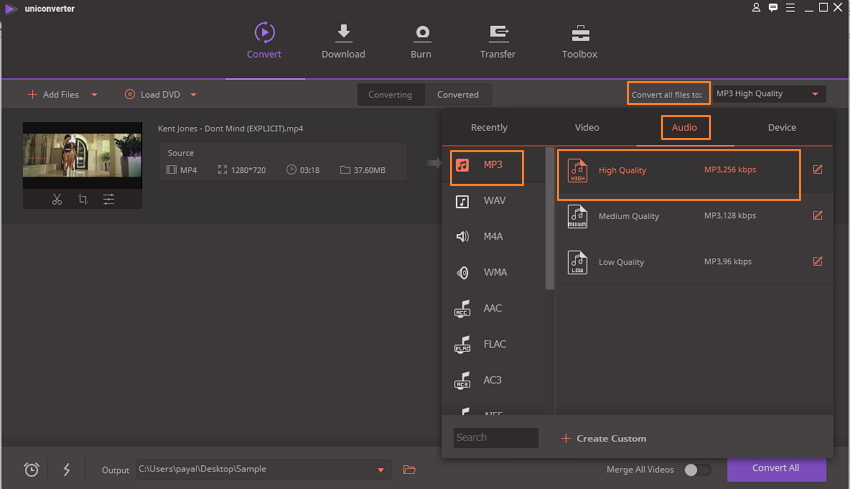Viewport: 850px width, 489px height.
Task: Expand the output path dropdown arrow
Action: (x=381, y=470)
